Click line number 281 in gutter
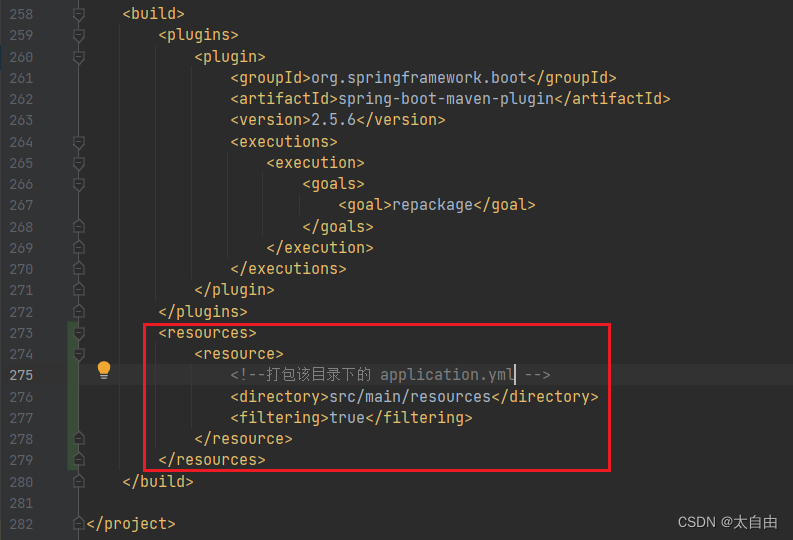The image size is (793, 540). pos(21,503)
